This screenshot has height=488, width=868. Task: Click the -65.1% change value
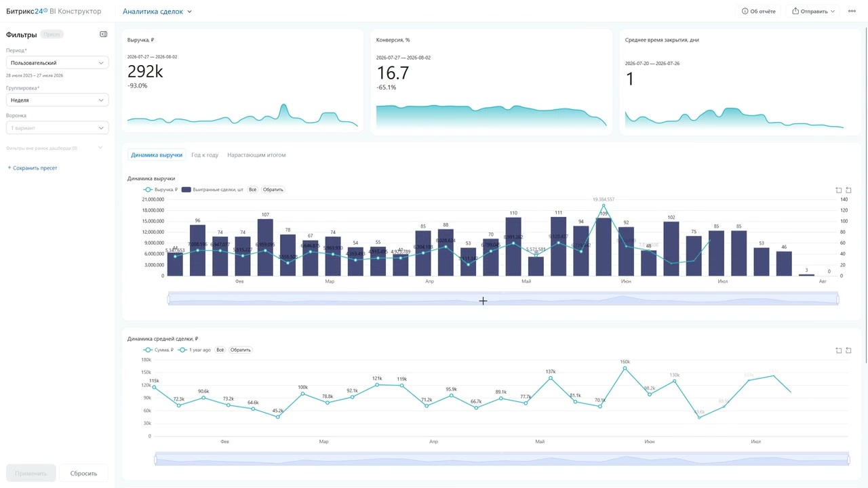pyautogui.click(x=387, y=87)
